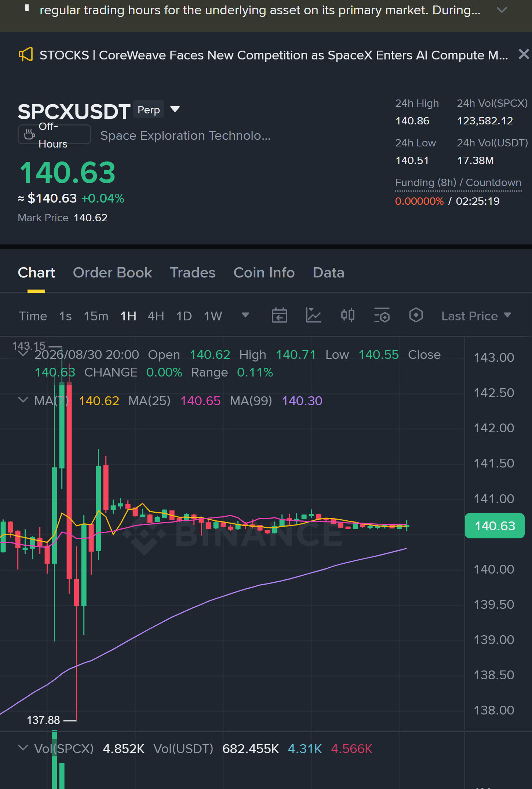Open the SPCXUSDT pair selector arrow
The width and height of the screenshot is (532, 789).
pos(175,109)
